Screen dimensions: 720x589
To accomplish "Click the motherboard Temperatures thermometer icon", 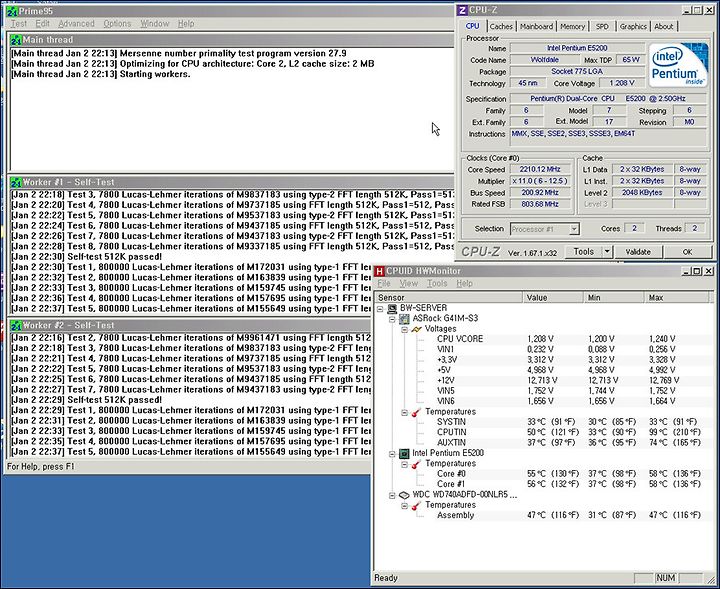I will 416,412.
